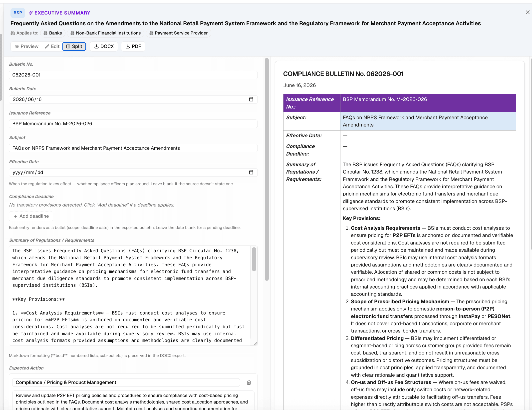The height and width of the screenshot is (410, 532).
Task: Focus the Issuance Reference input
Action: pyautogui.click(x=133, y=124)
